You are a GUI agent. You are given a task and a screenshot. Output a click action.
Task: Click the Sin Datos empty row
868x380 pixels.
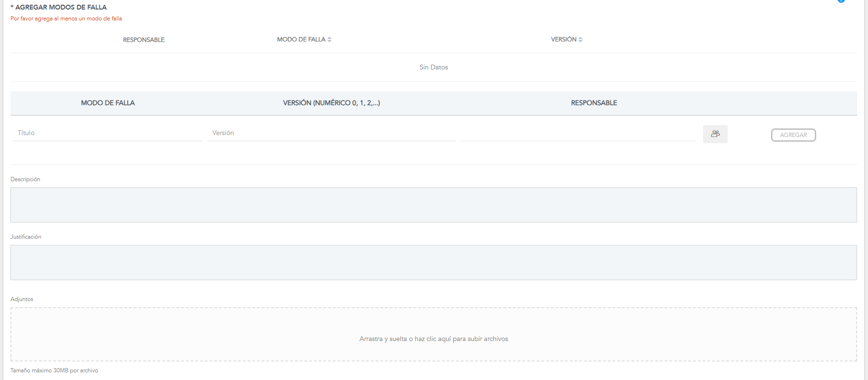[434, 67]
